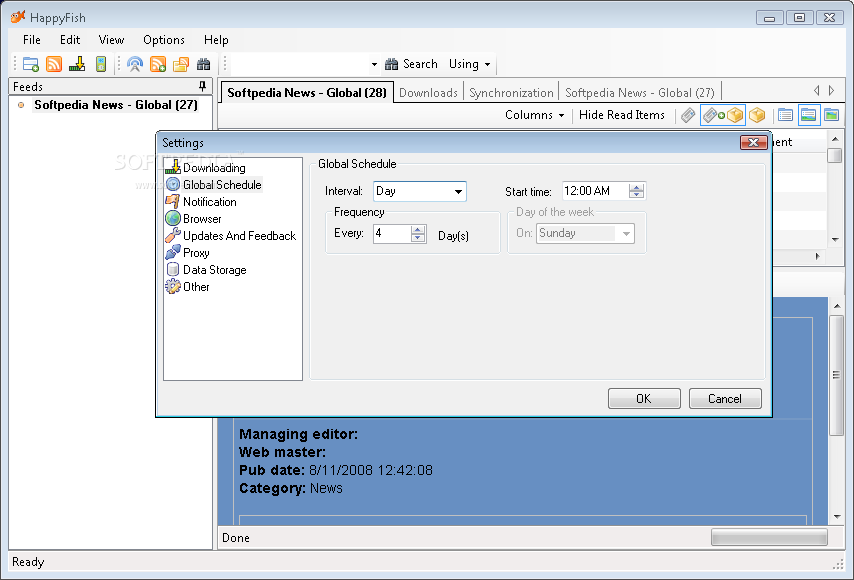Click the article list scroll down arrow
Screen dimensions: 854x580
coord(835,240)
